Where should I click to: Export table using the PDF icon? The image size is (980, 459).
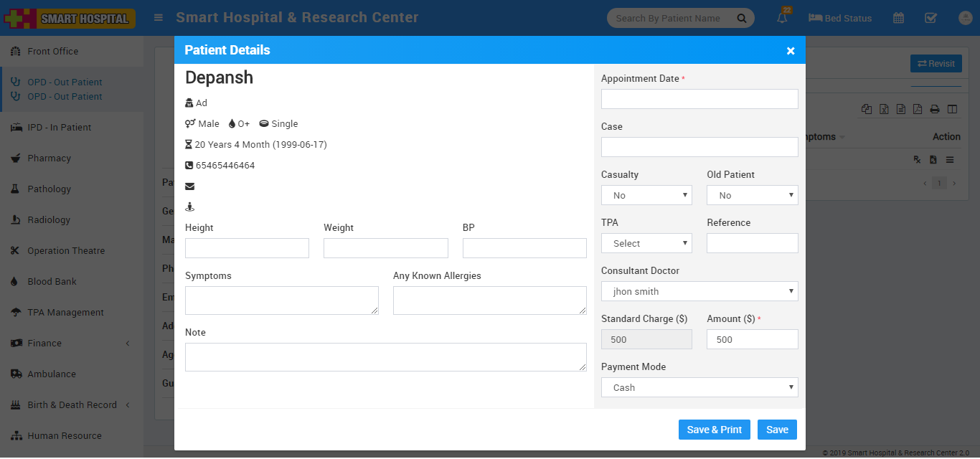point(918,110)
